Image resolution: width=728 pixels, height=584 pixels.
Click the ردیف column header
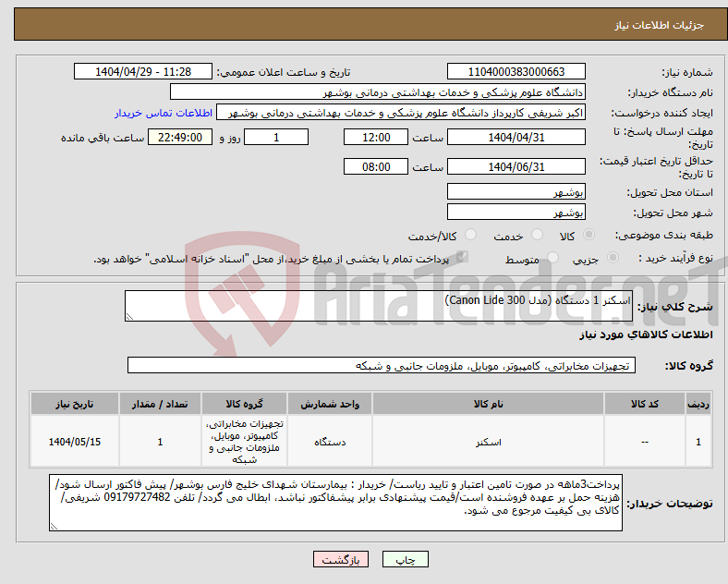click(698, 404)
